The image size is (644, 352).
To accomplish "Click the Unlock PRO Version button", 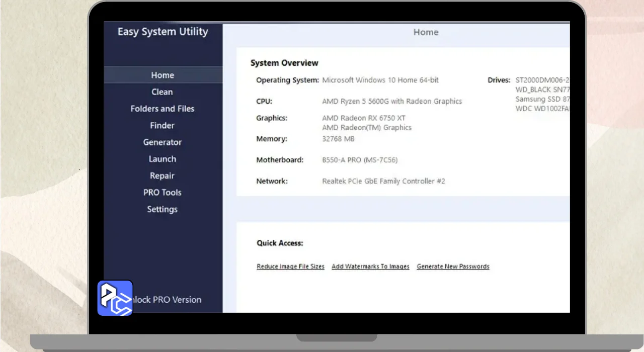I will 168,300.
